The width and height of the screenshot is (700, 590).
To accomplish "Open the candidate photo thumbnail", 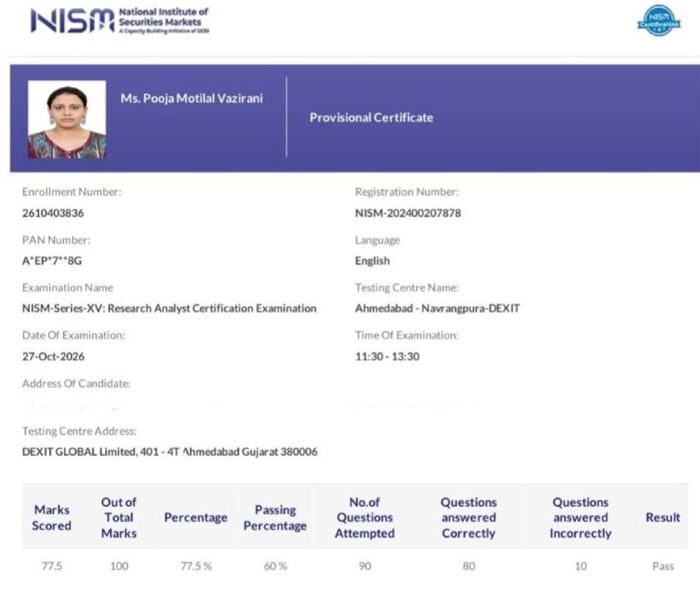I will pyautogui.click(x=67, y=120).
